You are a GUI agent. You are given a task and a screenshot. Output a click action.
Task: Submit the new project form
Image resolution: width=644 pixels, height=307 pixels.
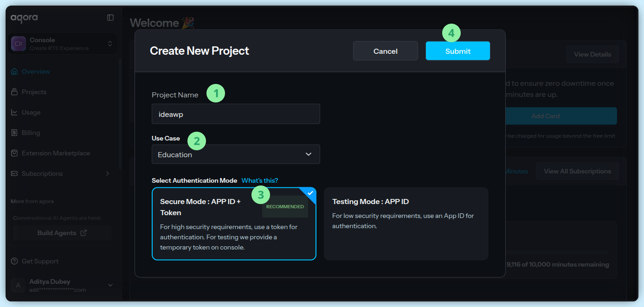point(457,51)
